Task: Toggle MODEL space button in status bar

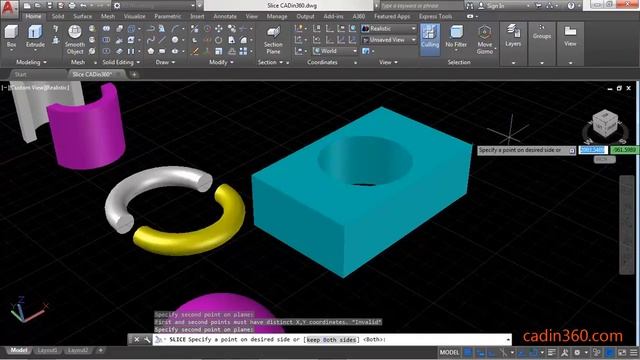Action: [449, 352]
